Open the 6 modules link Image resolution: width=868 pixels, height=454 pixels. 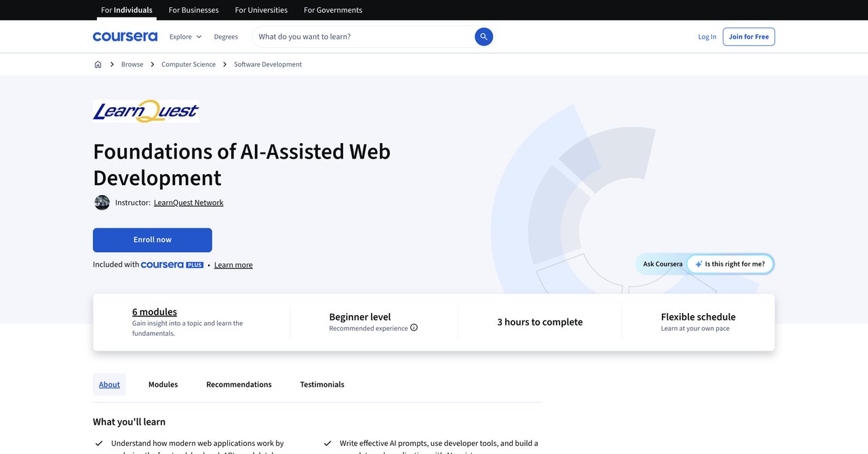coord(155,312)
